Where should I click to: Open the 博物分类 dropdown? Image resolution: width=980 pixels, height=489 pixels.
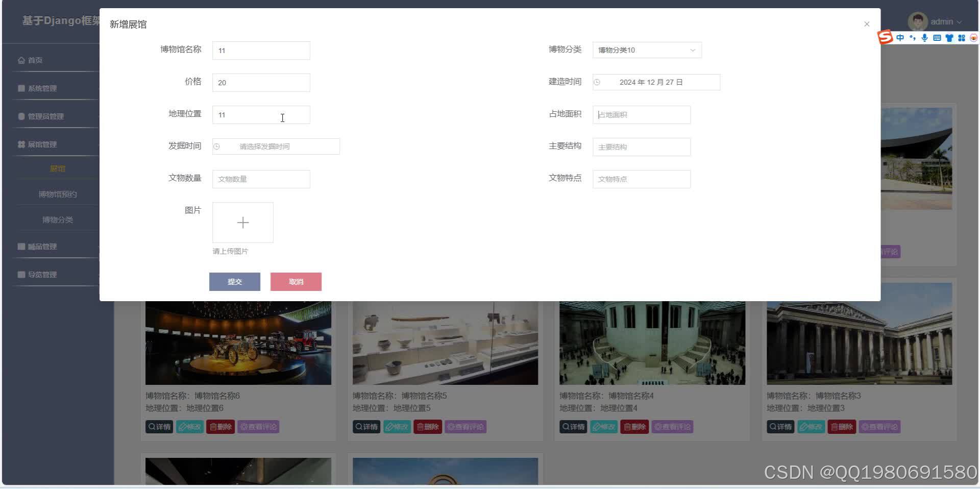(646, 50)
